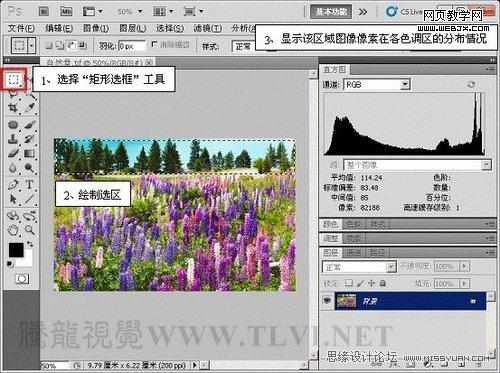The width and height of the screenshot is (500, 373).
Task: Toggle the anti-alias checkbox
Action: 154,44
